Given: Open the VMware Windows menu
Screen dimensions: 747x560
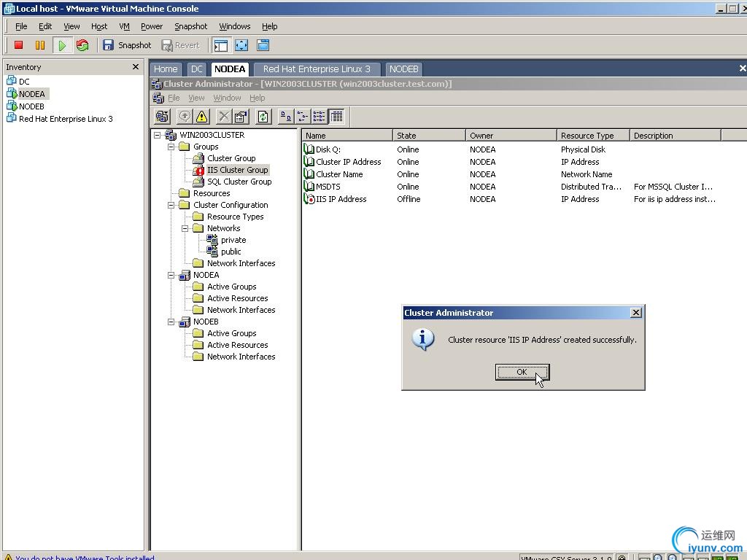Looking at the screenshot, I should point(234,26).
